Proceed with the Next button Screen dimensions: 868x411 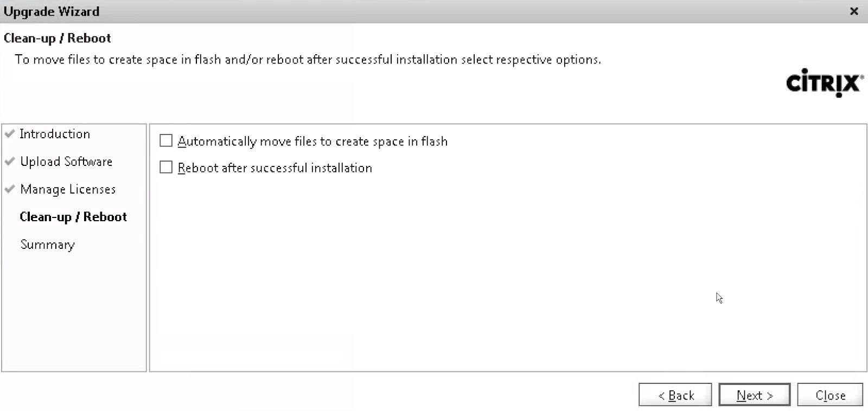pyautogui.click(x=754, y=395)
